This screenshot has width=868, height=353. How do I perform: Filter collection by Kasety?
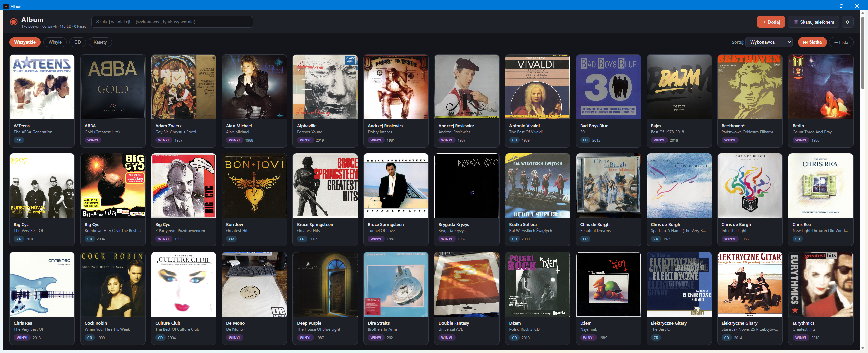click(100, 42)
